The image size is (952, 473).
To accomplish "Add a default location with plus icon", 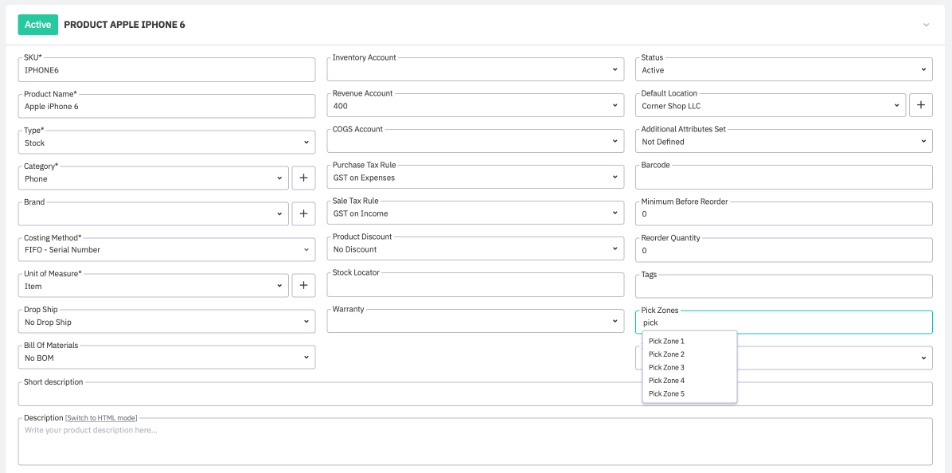I will point(920,105).
